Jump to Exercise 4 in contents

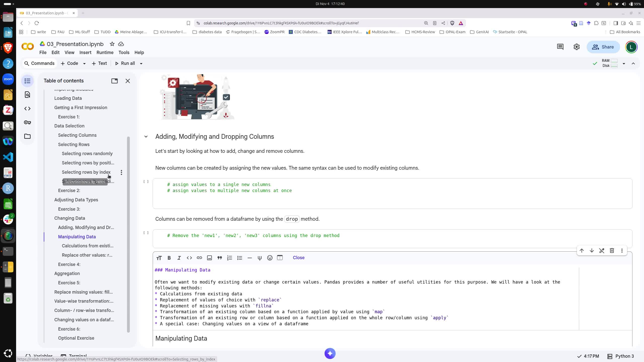coord(69,264)
